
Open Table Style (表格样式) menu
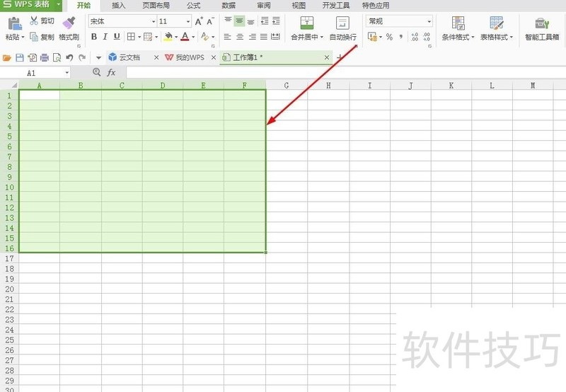(x=497, y=28)
